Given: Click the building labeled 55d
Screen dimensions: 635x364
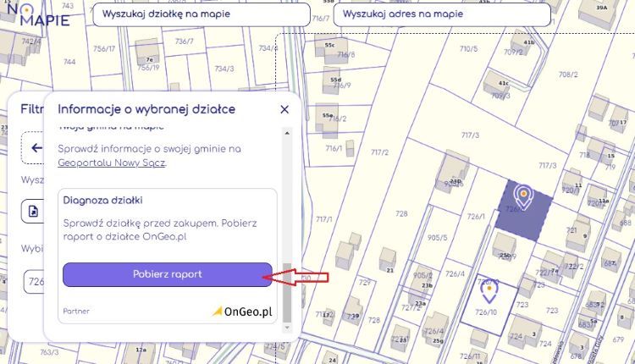Looking at the screenshot, I should pyautogui.click(x=331, y=80).
